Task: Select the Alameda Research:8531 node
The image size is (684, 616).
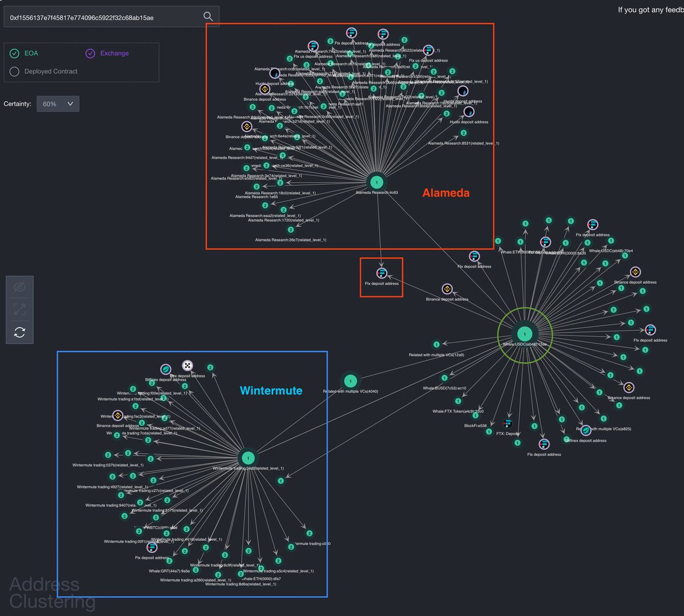Action: tap(463, 133)
